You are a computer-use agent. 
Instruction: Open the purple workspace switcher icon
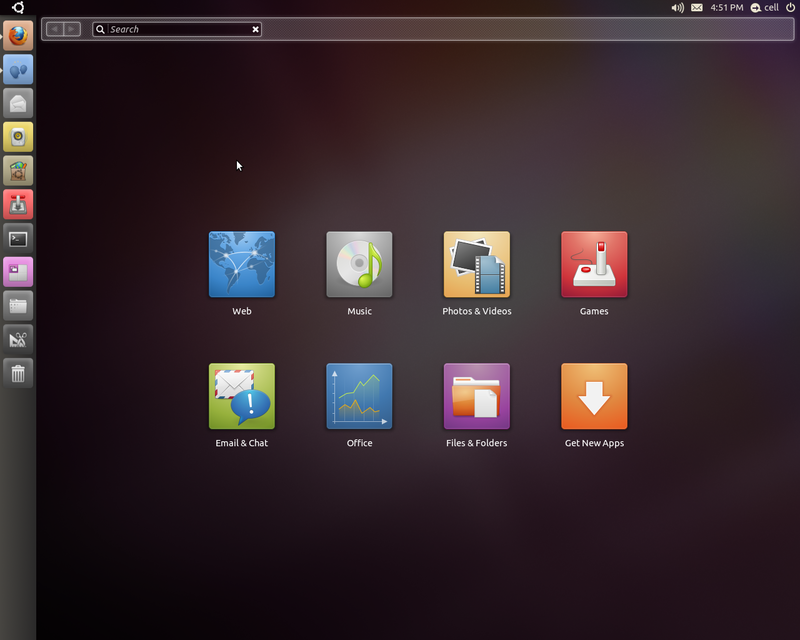[18, 272]
